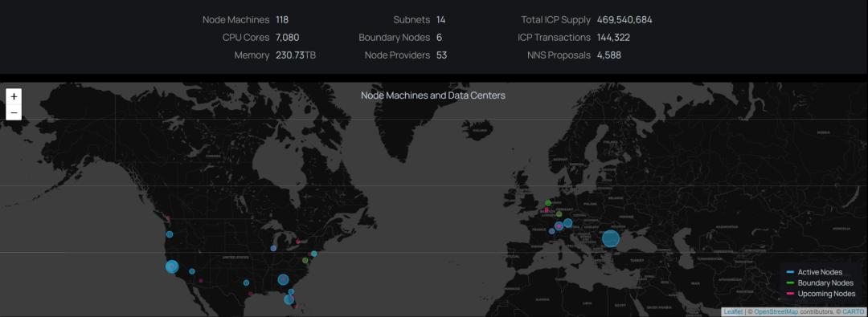
Task: Click the Upcoming Nodes legend label
Action: coord(826,294)
